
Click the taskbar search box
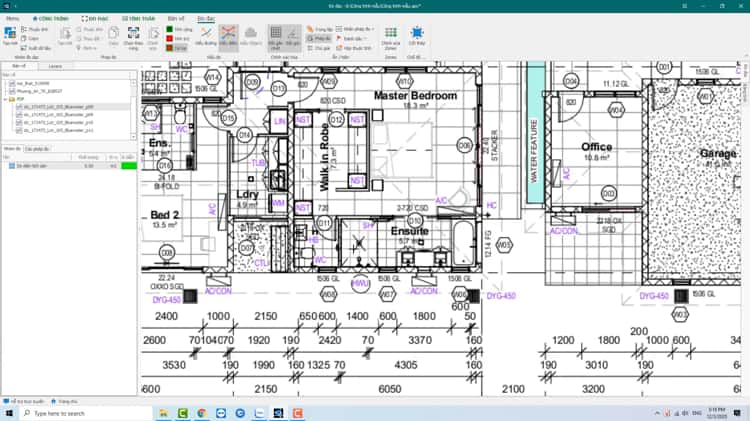coord(86,413)
